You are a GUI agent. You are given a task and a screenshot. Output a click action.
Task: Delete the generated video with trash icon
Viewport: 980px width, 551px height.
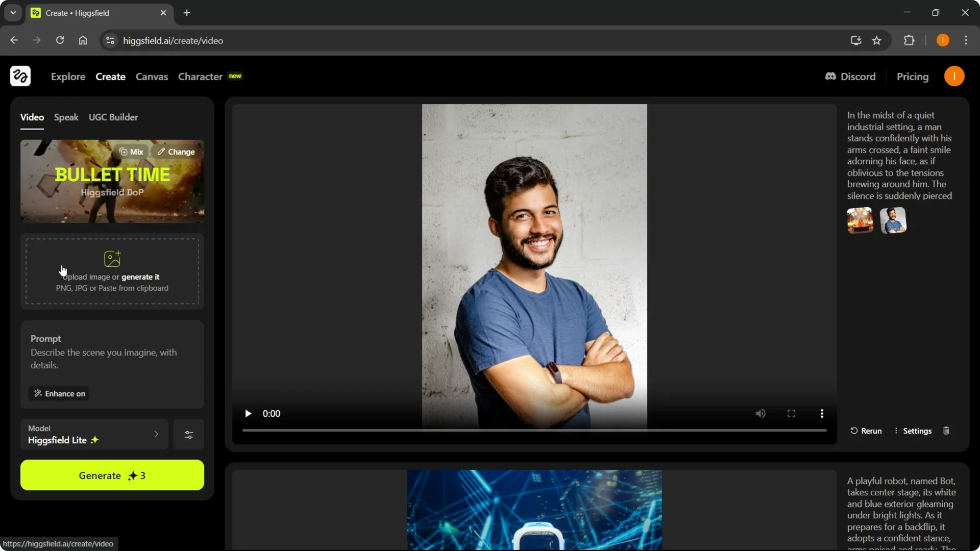pyautogui.click(x=946, y=431)
